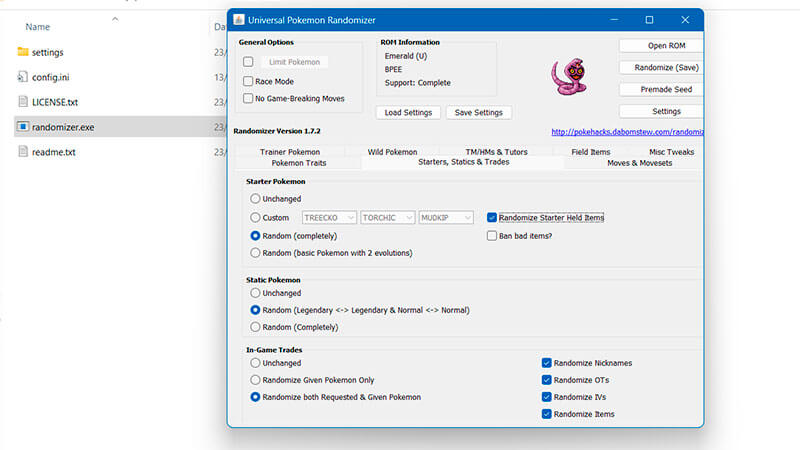Switch to Moves & Movesets tab
The image size is (800, 450).
(x=639, y=163)
